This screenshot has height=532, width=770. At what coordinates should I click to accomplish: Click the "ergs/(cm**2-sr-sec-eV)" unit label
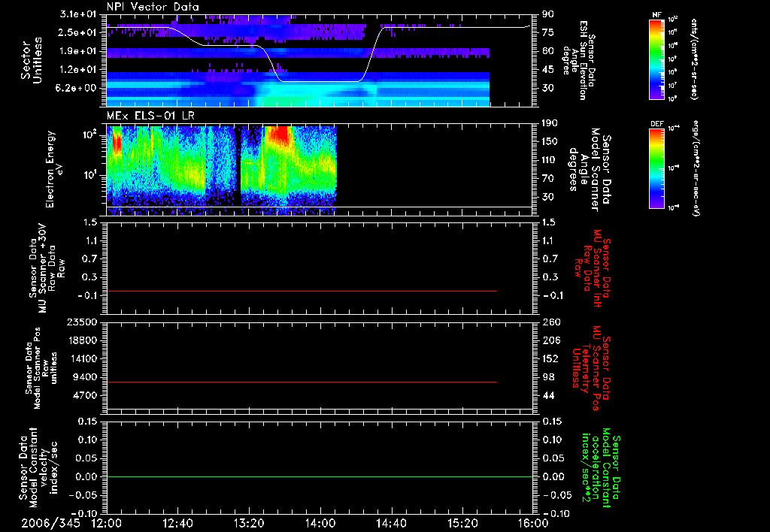click(696, 168)
